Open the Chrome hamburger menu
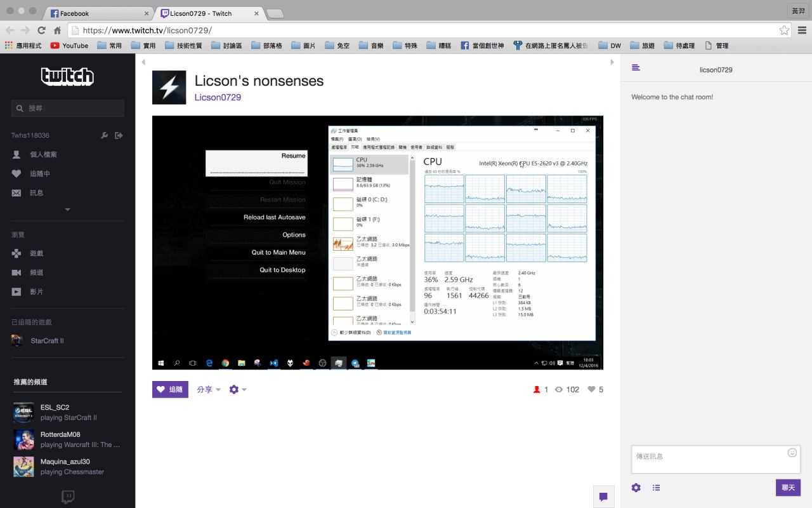This screenshot has height=508, width=812. click(802, 30)
